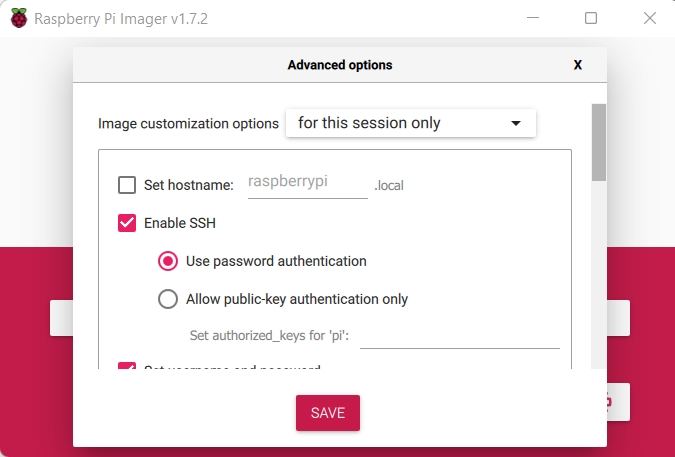Click the dialog's vertical scrollbar thumb
Screen dimensions: 675x457
[x=598, y=142]
